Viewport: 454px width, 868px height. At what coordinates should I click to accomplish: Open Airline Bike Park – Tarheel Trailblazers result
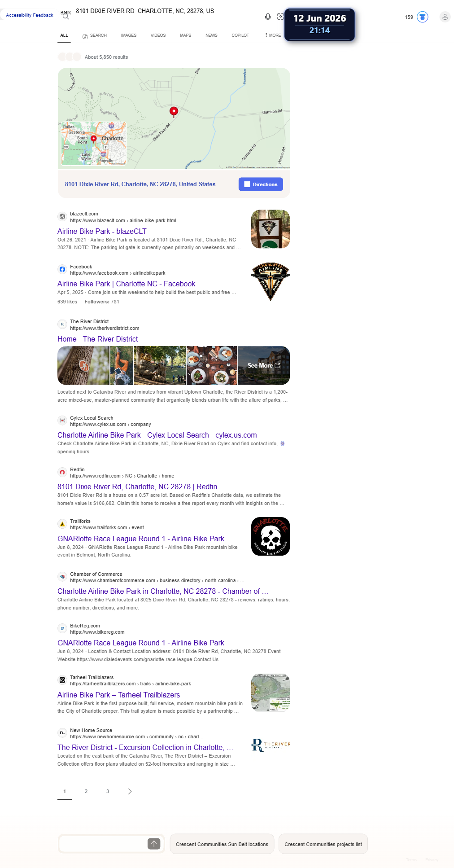[x=119, y=695]
